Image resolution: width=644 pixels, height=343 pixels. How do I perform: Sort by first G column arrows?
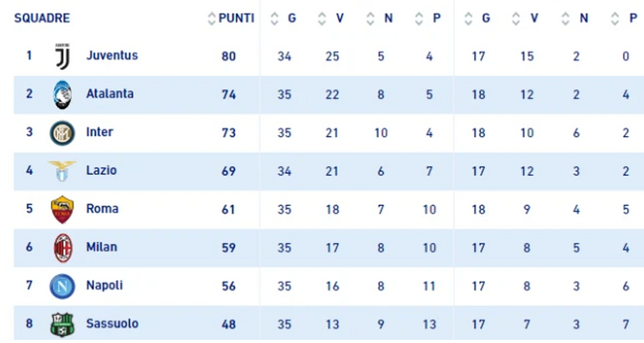tap(274, 19)
